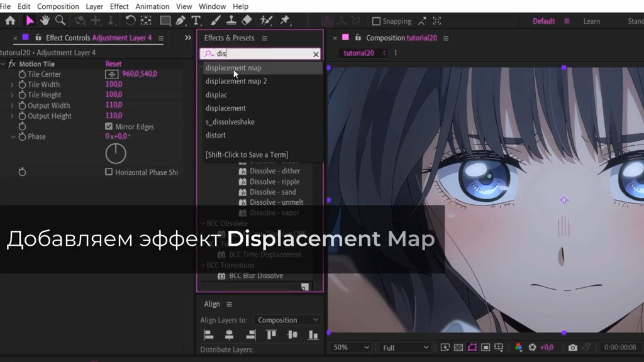
Task: Open the Effect menu
Action: [119, 6]
